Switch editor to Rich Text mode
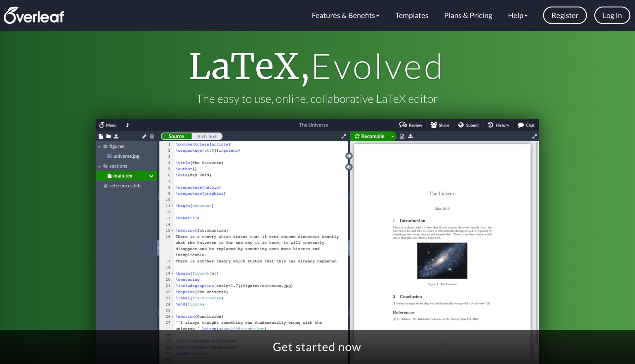 click(207, 136)
